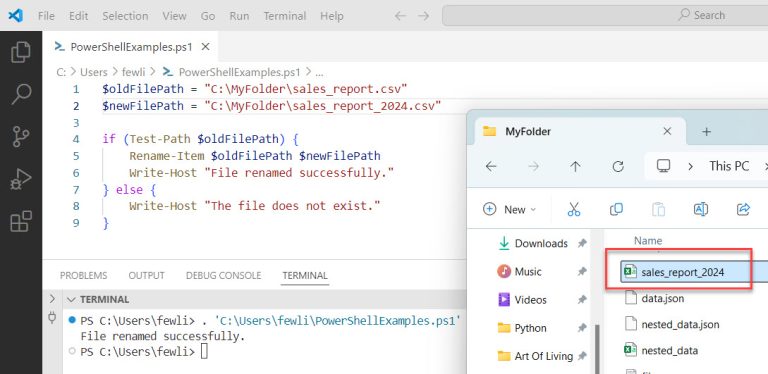768x374 pixels.
Task: Click line number 4 in the editor gutter
Action: coord(75,140)
